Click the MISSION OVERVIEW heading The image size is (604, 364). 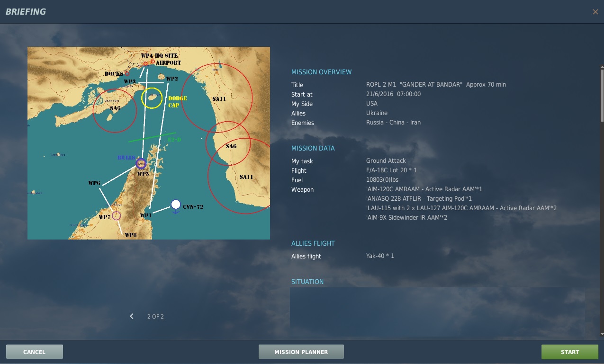[322, 72]
